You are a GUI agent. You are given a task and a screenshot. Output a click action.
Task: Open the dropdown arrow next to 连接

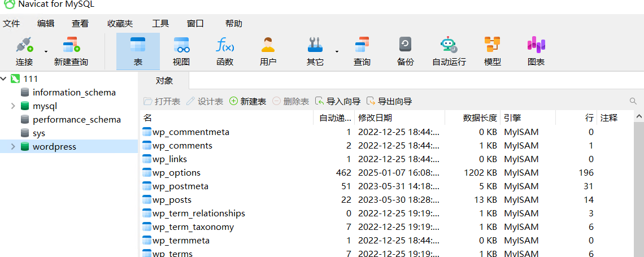tap(46, 52)
